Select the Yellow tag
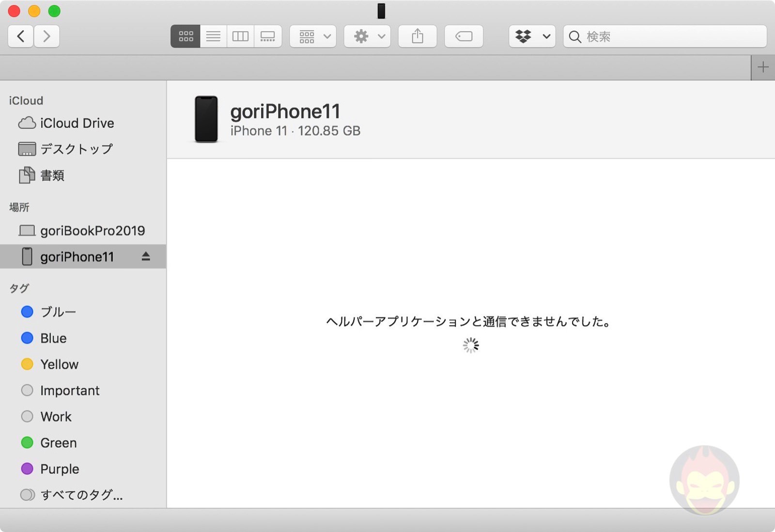Image resolution: width=775 pixels, height=532 pixels. [83, 364]
